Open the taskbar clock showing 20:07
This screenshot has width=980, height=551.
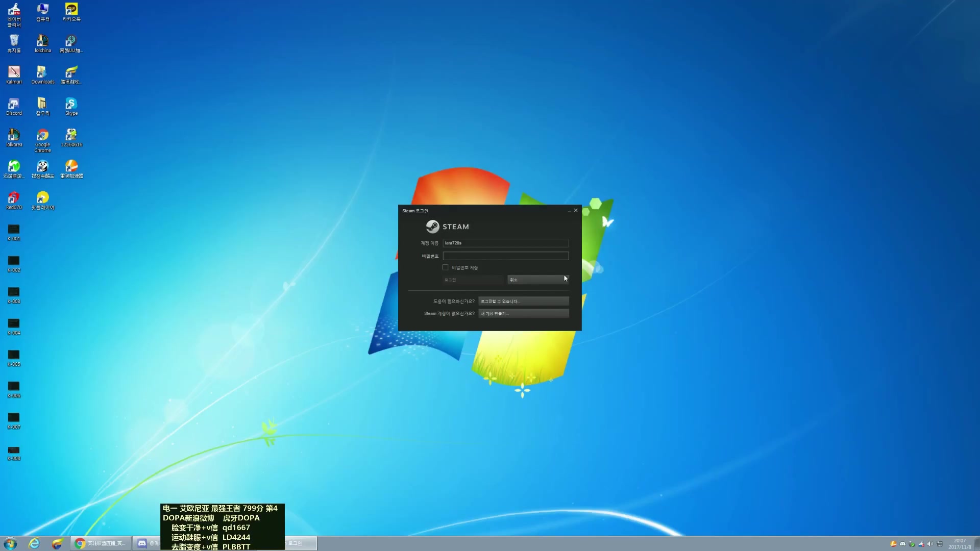(x=960, y=543)
